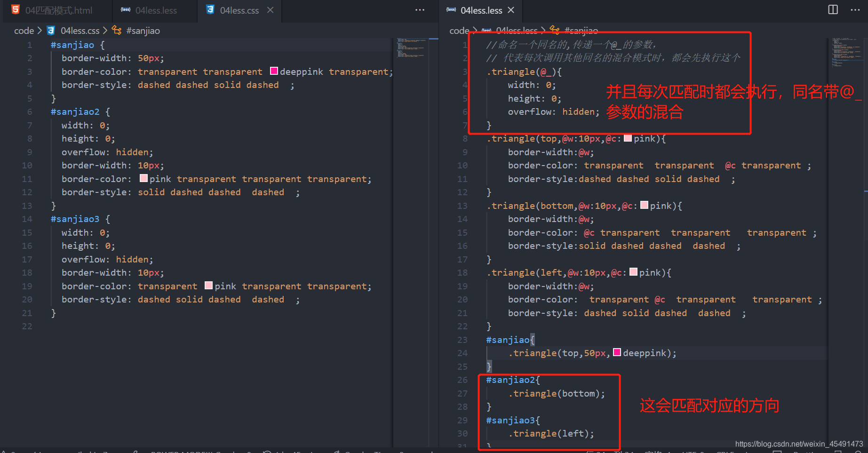Open pink swatch in .triangle(bottom) definition
Viewport: 868px width, 453px height.
[x=645, y=205]
